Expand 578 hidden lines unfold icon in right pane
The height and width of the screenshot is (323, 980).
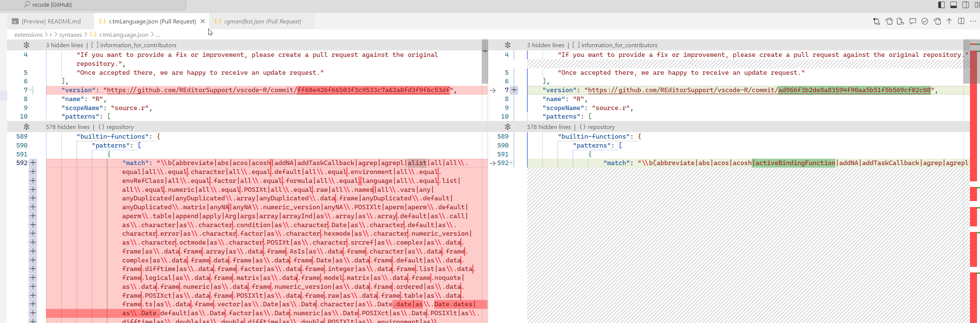pyautogui.click(x=507, y=127)
